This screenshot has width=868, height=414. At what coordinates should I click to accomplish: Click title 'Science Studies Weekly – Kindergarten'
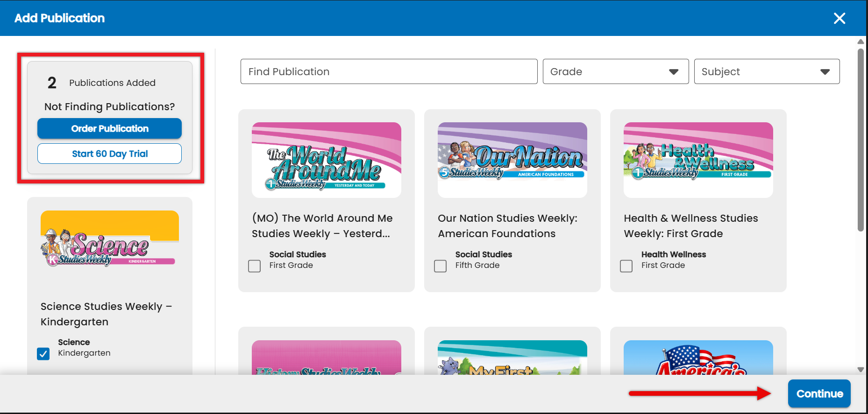point(107,314)
